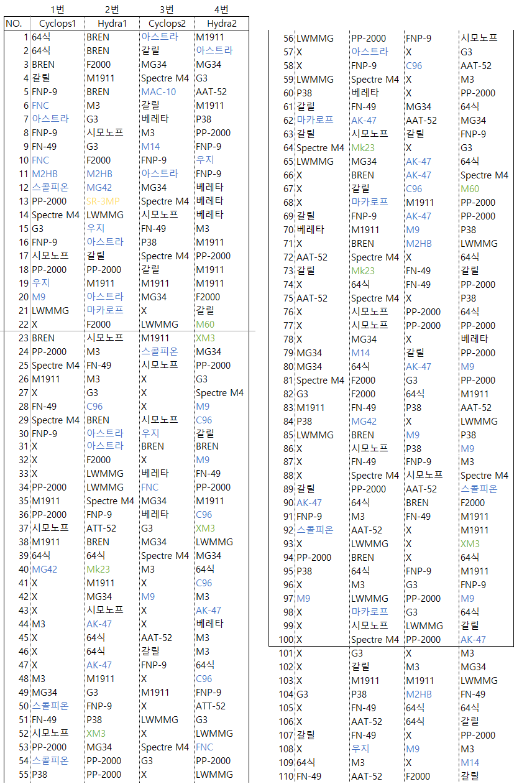
Task: Select the row number 100 cell
Action: (285, 639)
